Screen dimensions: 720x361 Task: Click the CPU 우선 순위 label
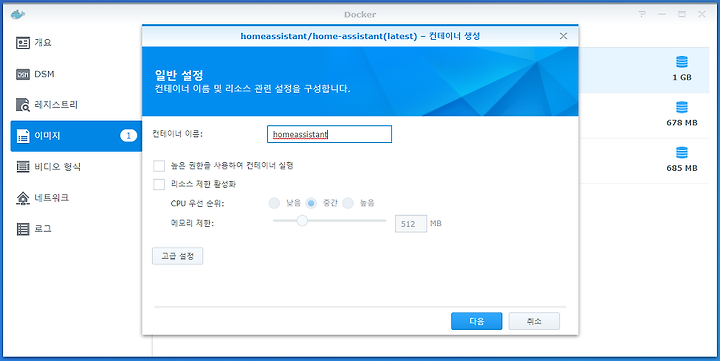197,203
